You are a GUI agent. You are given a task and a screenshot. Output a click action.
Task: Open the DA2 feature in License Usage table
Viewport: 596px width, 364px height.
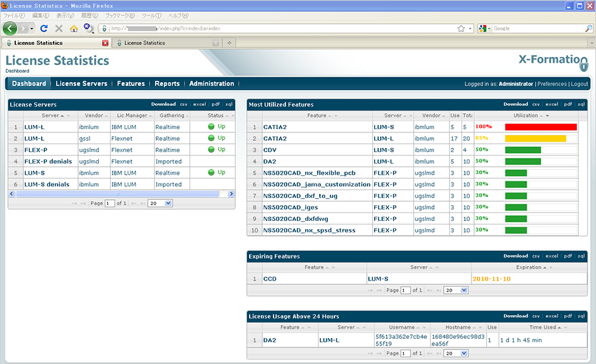coord(270,340)
